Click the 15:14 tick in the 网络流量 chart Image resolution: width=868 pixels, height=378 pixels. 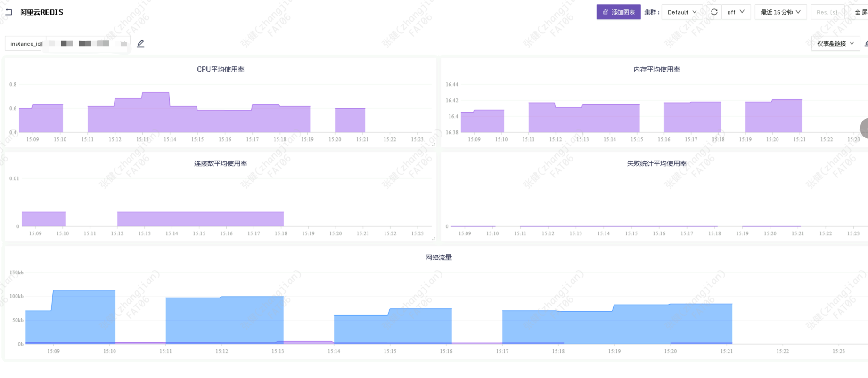click(x=334, y=351)
